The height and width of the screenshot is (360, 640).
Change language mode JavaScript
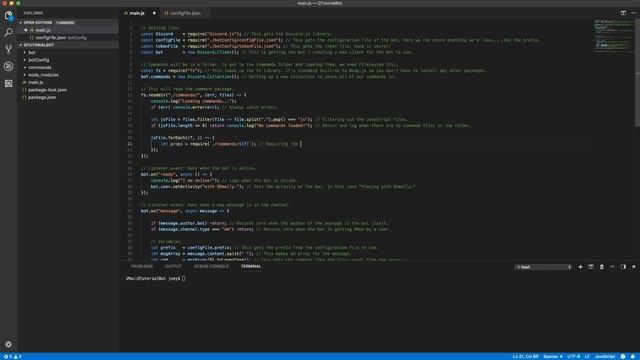[x=604, y=356]
